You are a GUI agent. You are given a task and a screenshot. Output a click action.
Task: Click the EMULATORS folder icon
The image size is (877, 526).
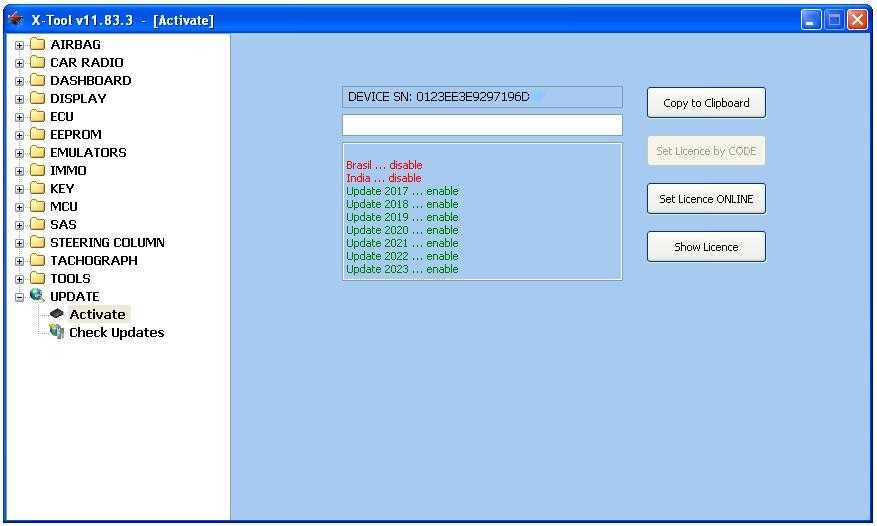pos(37,152)
